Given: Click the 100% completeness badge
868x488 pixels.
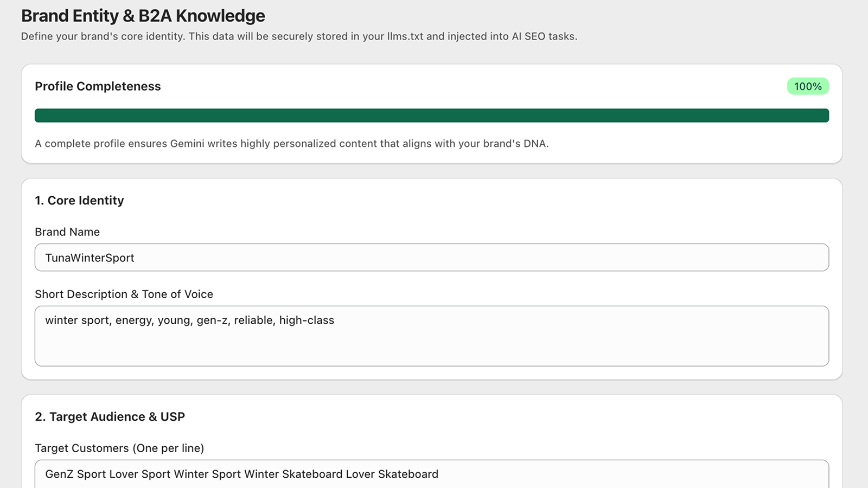Looking at the screenshot, I should [808, 86].
